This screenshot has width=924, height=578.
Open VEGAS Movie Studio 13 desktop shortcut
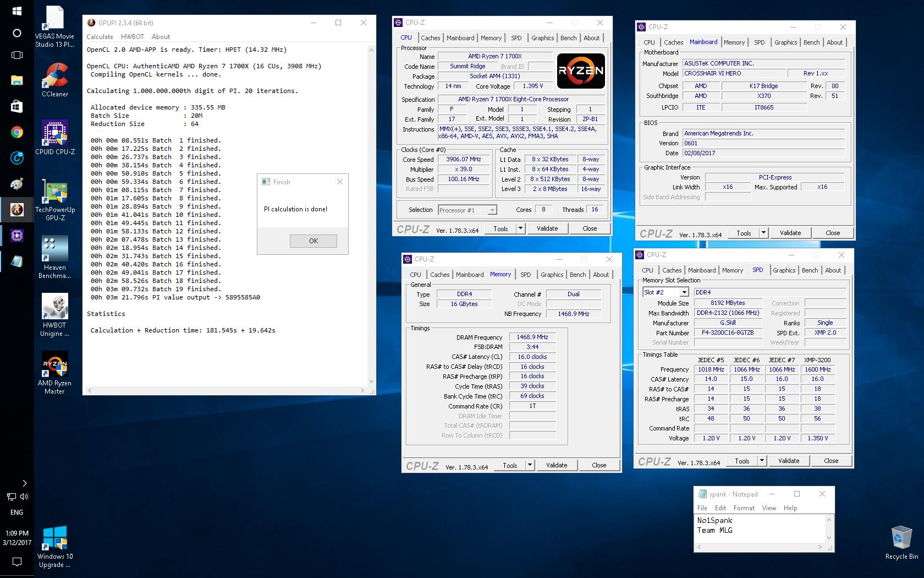[54, 26]
